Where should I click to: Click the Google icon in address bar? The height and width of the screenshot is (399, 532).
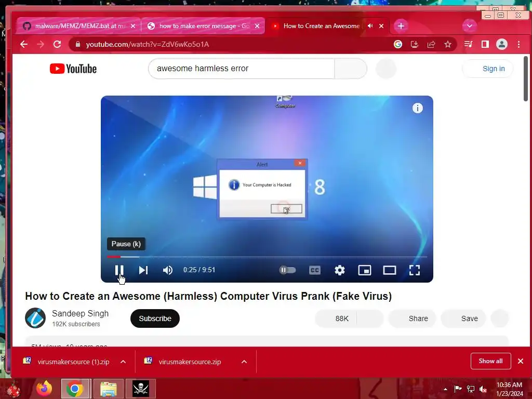point(397,45)
